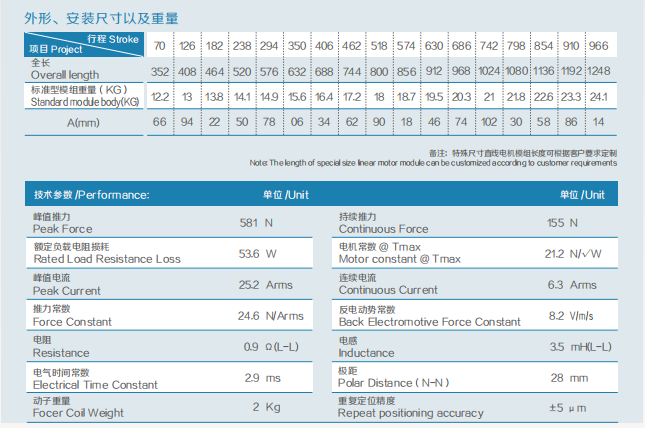Screen dimensions: 645x428
Task: Select the '项目 Project' header label
Action: (56, 49)
